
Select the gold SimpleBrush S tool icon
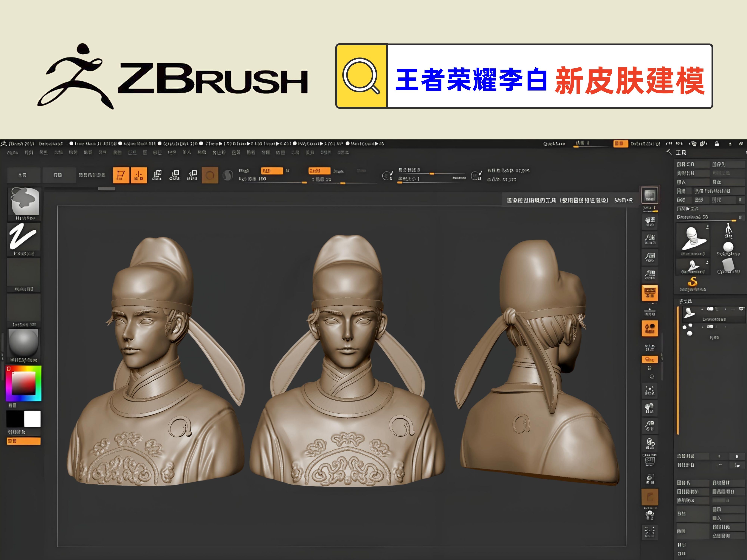click(693, 284)
